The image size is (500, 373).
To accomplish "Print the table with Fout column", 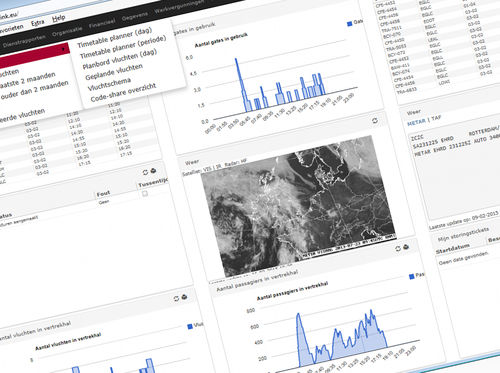I will 153,171.
